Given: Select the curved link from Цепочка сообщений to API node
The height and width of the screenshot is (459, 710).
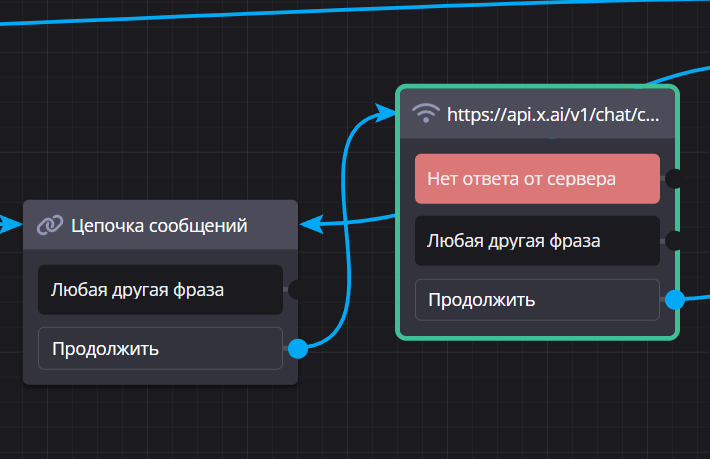Looking at the screenshot, I should pyautogui.click(x=348, y=230).
